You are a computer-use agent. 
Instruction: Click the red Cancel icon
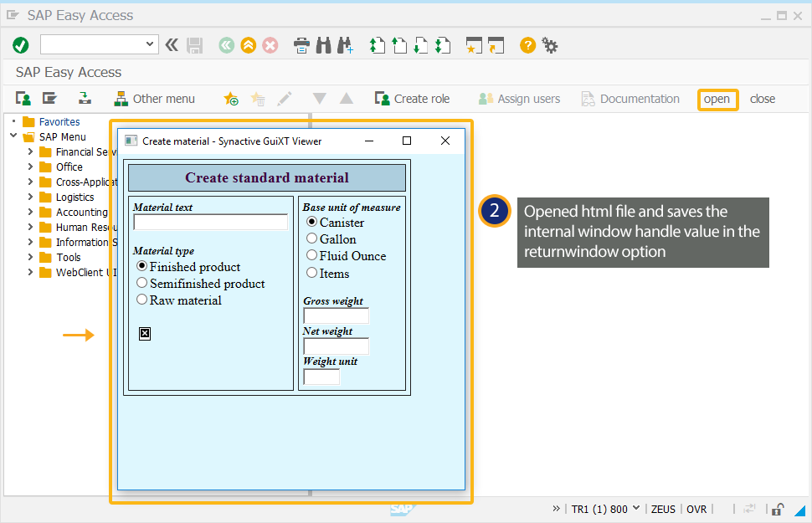click(270, 45)
